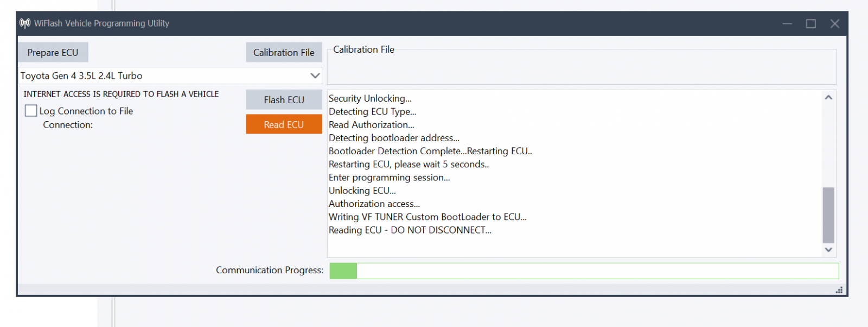Click the orange Read ECU button
This screenshot has height=327, width=868.
click(284, 124)
